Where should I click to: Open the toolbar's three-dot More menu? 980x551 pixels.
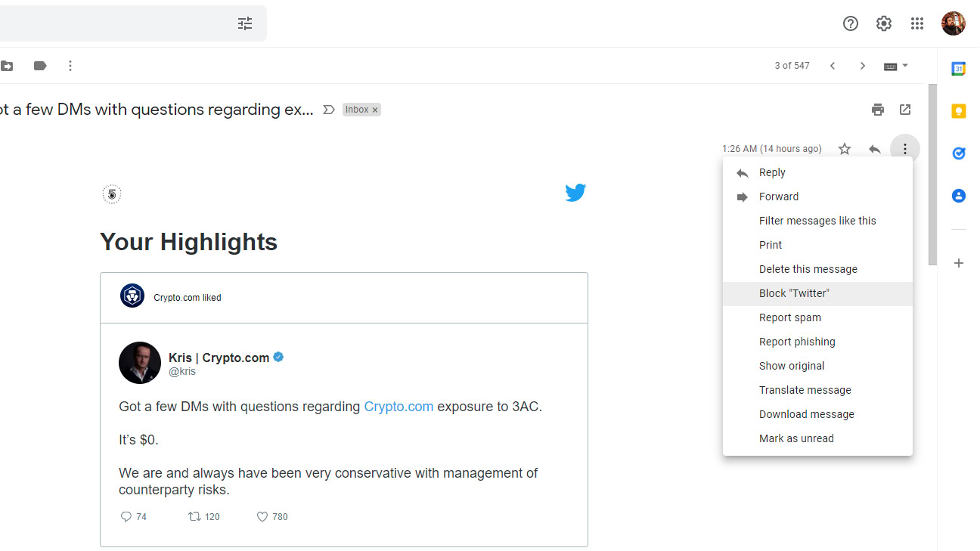pyautogui.click(x=70, y=66)
